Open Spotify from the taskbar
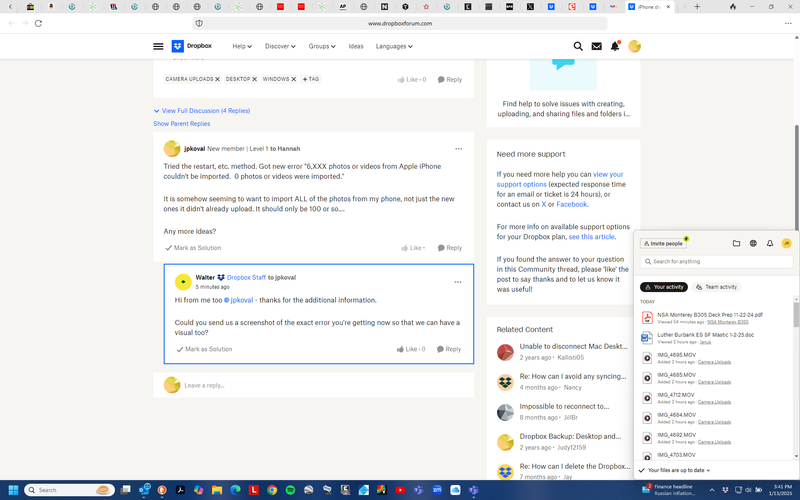This screenshot has height=500, width=800. (x=290, y=490)
